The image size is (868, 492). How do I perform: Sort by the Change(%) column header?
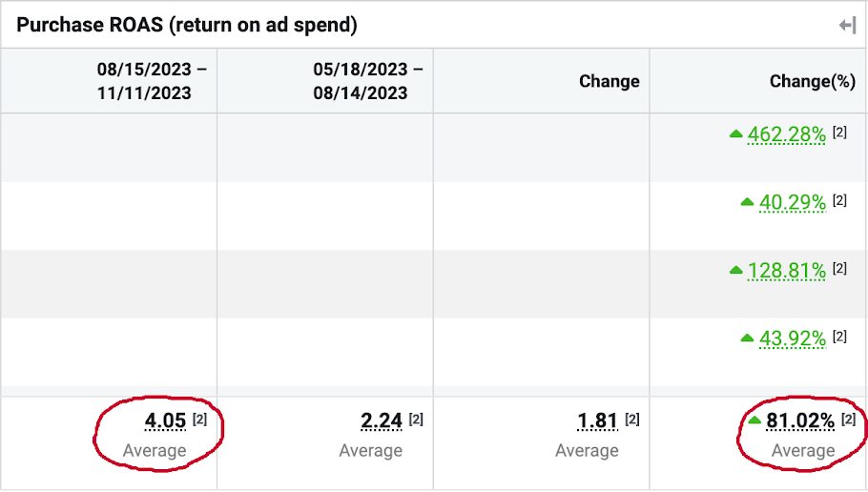[812, 81]
